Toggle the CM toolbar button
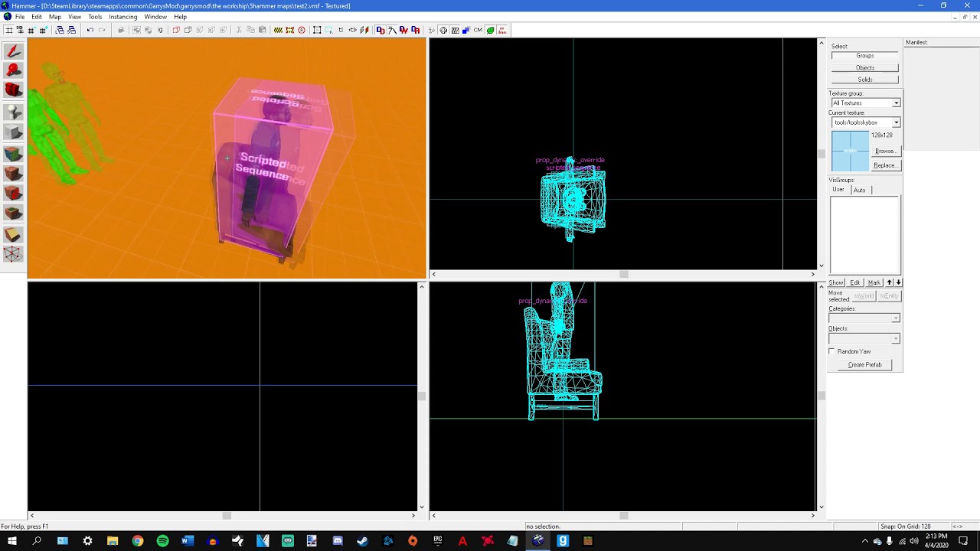Screen dimensions: 980x551 click(478, 31)
